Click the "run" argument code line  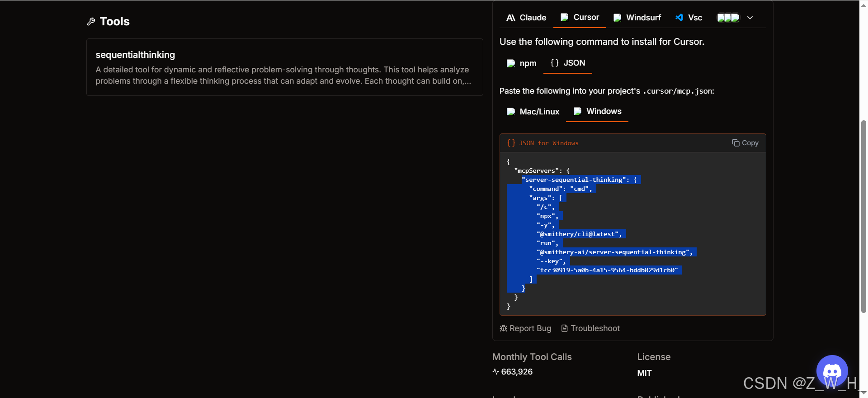[x=547, y=243]
